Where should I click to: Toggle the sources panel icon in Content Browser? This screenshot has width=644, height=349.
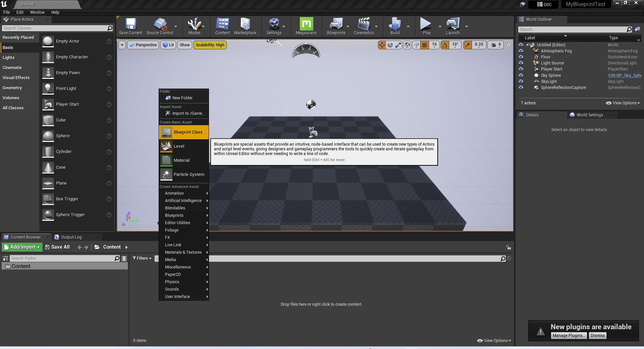pos(5,258)
